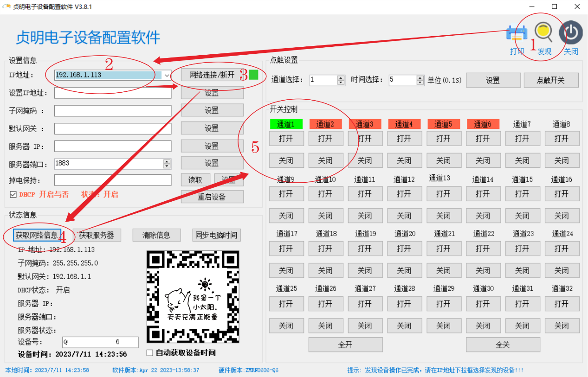Click the red 通道2 status label
Image resolution: width=588 pixels, height=377 pixels.
(x=325, y=124)
